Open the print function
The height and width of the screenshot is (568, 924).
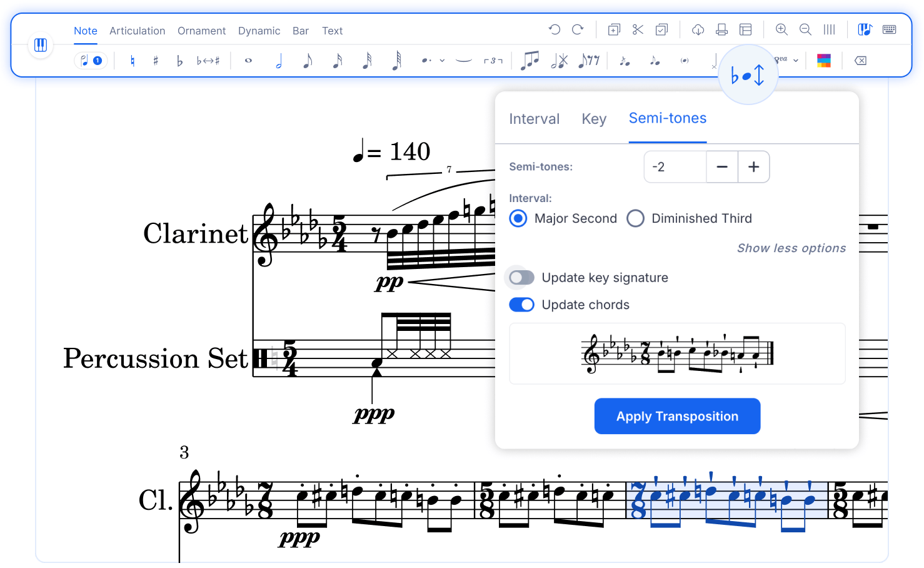coord(723,29)
